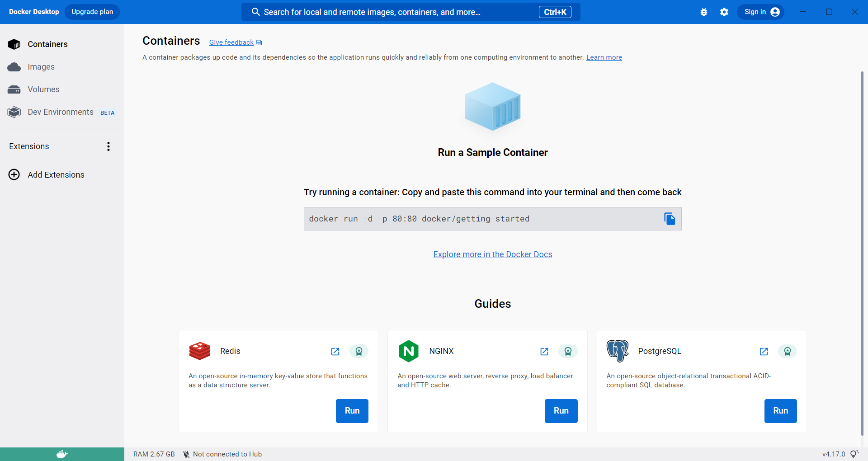Open Explore more in the Docker Docs

(493, 254)
